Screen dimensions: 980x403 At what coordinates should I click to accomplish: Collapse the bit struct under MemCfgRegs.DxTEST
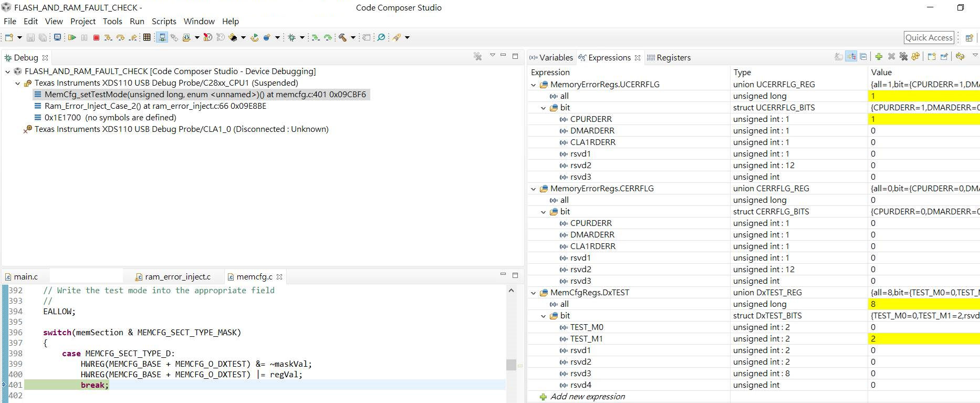pos(544,316)
